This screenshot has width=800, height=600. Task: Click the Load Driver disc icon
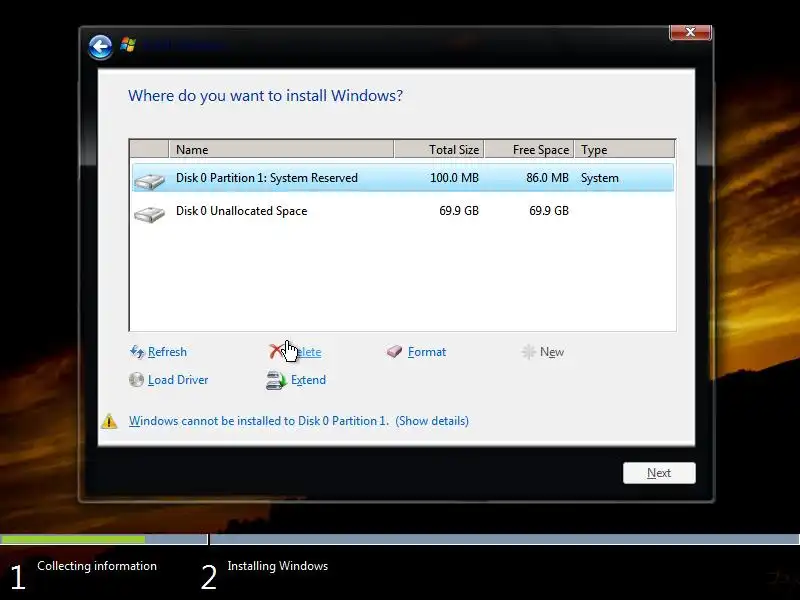pyautogui.click(x=136, y=380)
